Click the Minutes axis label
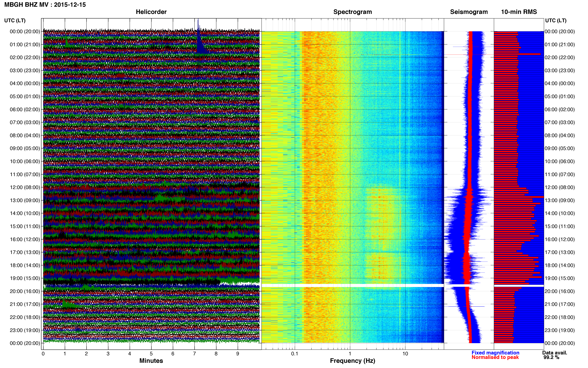The height and width of the screenshot is (368, 588). click(x=151, y=361)
